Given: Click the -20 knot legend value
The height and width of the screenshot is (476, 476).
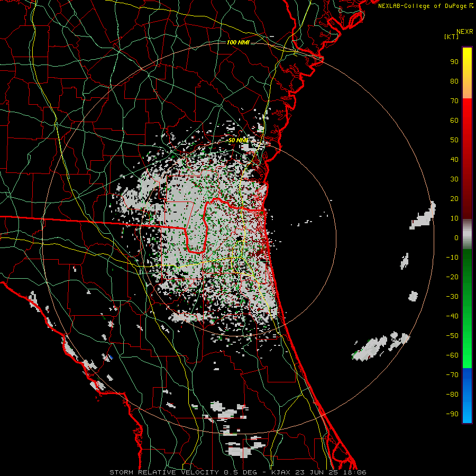Looking at the screenshot, I should click(x=452, y=277).
